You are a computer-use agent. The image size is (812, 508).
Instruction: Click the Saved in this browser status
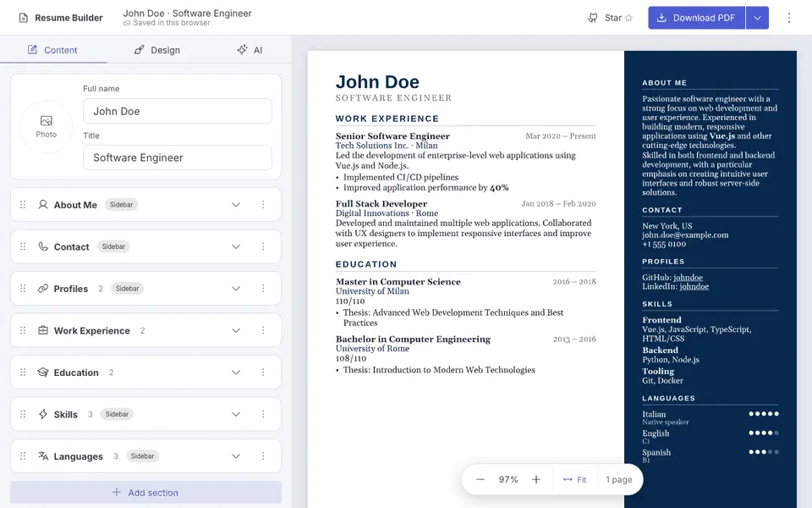click(x=167, y=24)
